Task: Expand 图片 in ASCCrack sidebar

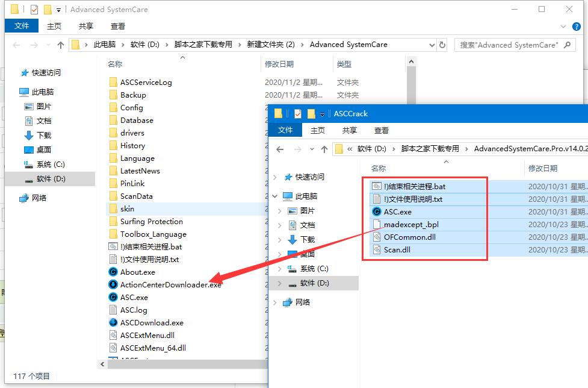Action: (280, 211)
